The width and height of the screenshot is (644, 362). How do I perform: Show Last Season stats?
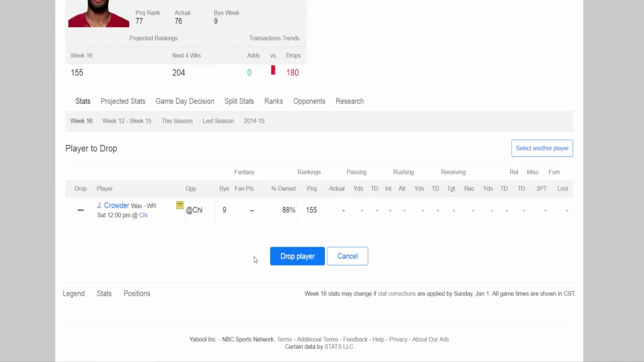(x=218, y=121)
